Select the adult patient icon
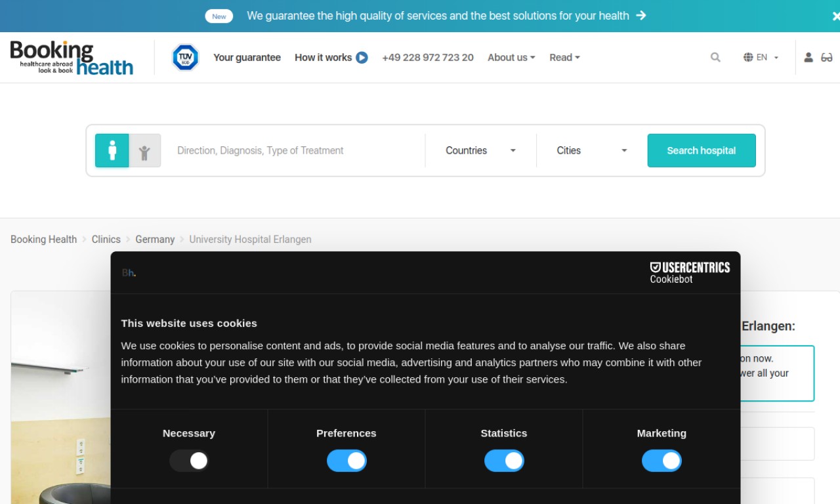Viewport: 840px width, 504px height. [x=112, y=150]
